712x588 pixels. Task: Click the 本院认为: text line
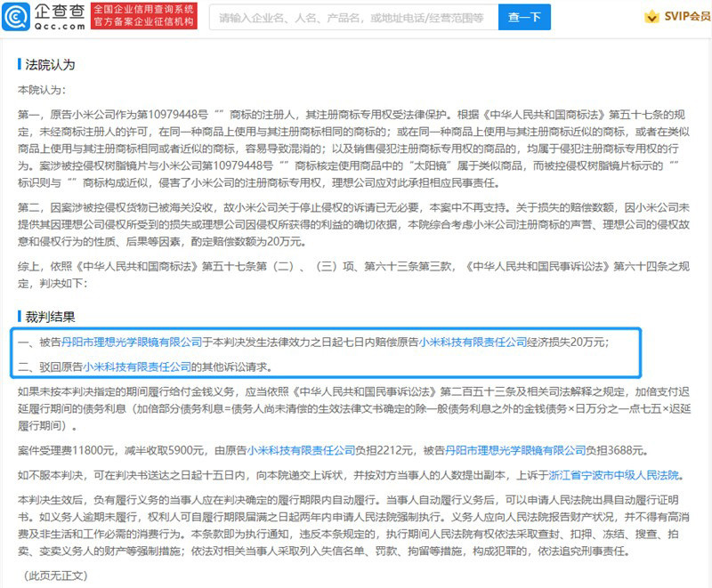(x=42, y=90)
